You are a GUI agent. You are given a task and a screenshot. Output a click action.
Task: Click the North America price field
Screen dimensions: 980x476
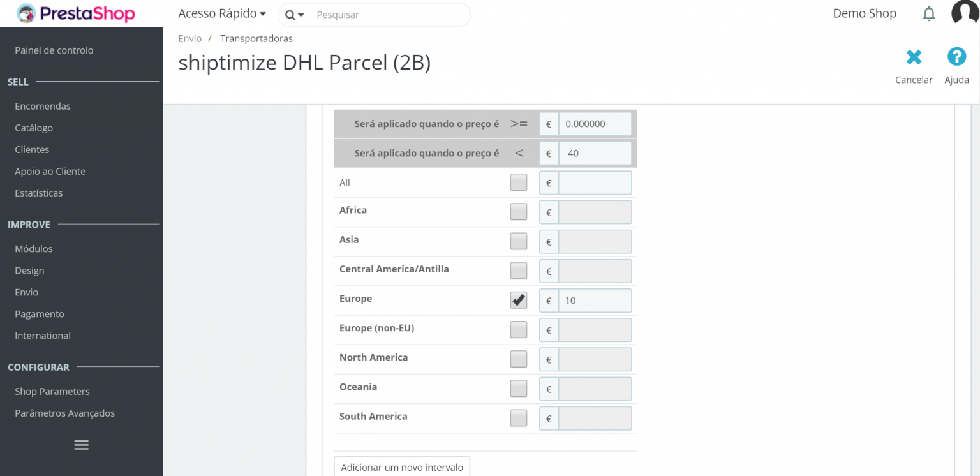click(x=595, y=359)
